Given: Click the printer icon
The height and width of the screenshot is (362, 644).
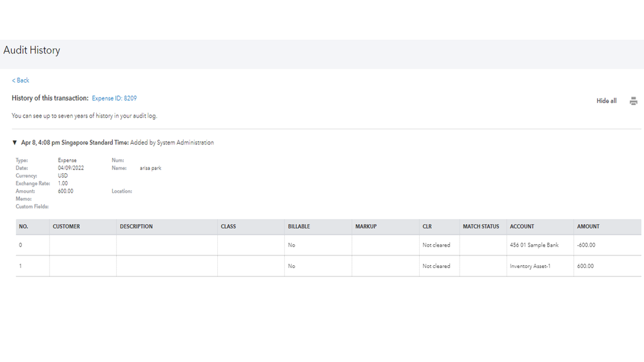Looking at the screenshot, I should [x=633, y=101].
